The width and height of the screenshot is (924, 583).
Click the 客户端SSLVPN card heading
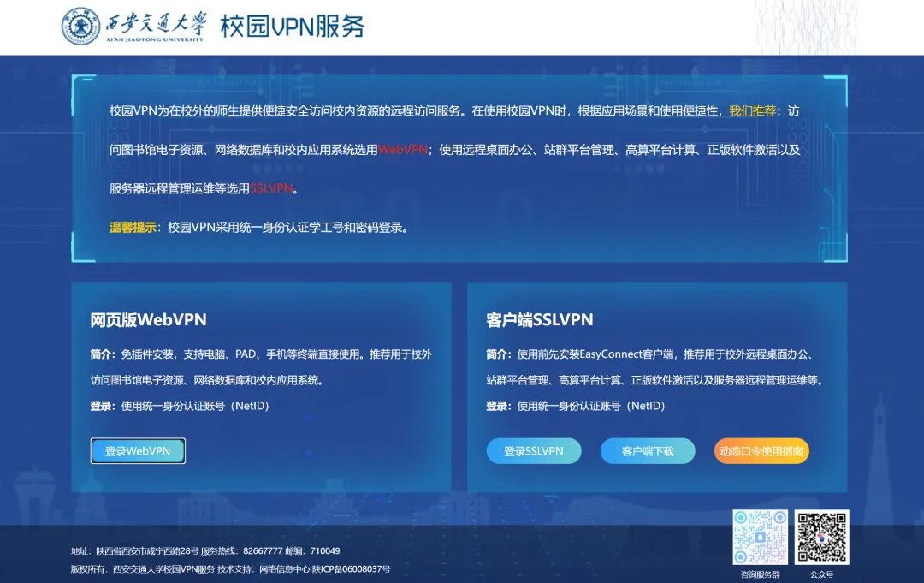coord(540,319)
